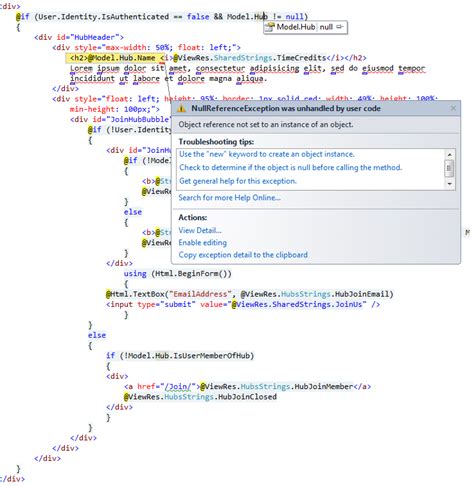Pin the Model.Hub data tip
The height and width of the screenshot is (486, 474).
click(340, 27)
